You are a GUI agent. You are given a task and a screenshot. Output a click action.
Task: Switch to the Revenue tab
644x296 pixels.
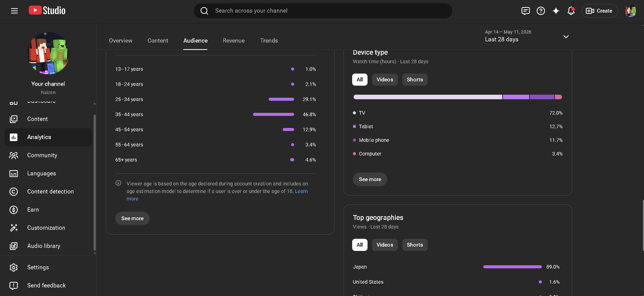tap(234, 41)
